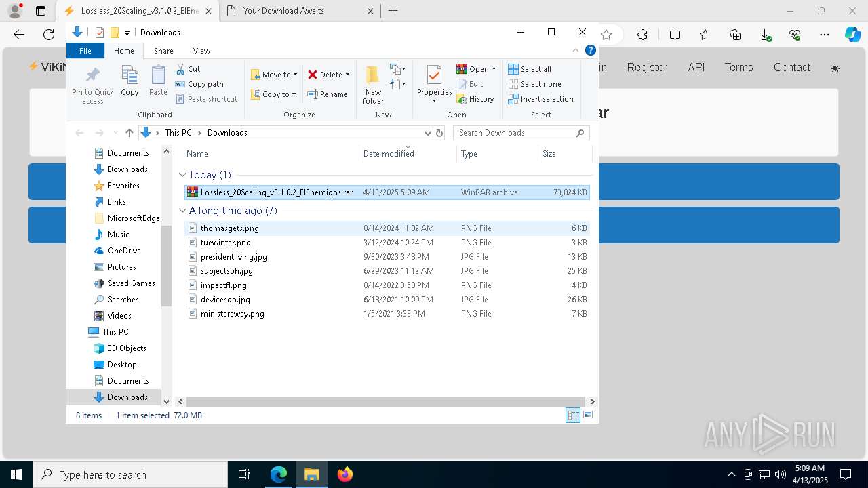868x488 pixels.
Task: Open the Register link on website
Action: click(x=647, y=68)
